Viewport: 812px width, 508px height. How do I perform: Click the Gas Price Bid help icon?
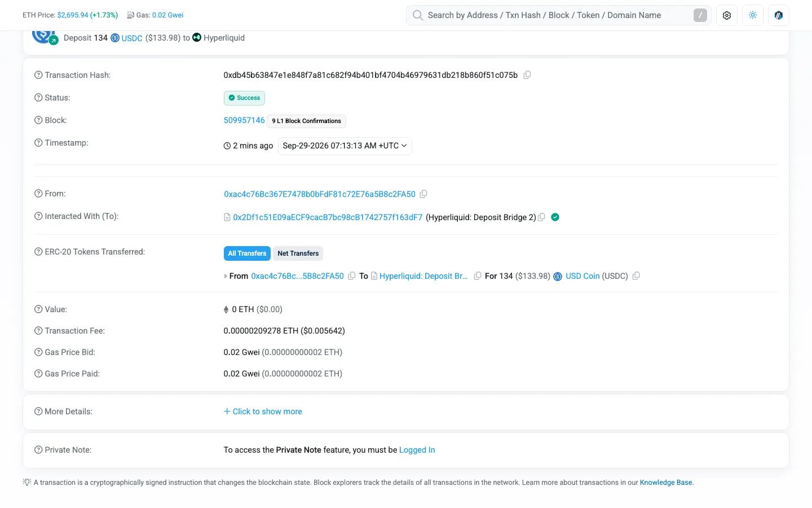click(38, 352)
